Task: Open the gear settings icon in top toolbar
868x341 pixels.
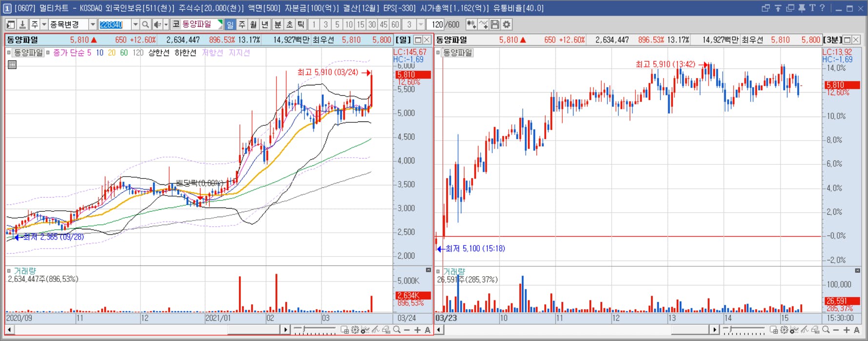Action: pos(507,24)
